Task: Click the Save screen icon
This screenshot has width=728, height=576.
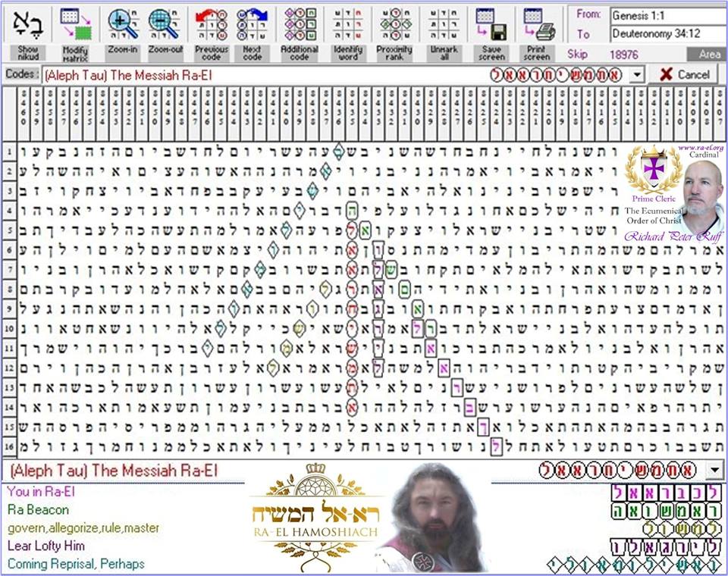Action: tap(491, 24)
